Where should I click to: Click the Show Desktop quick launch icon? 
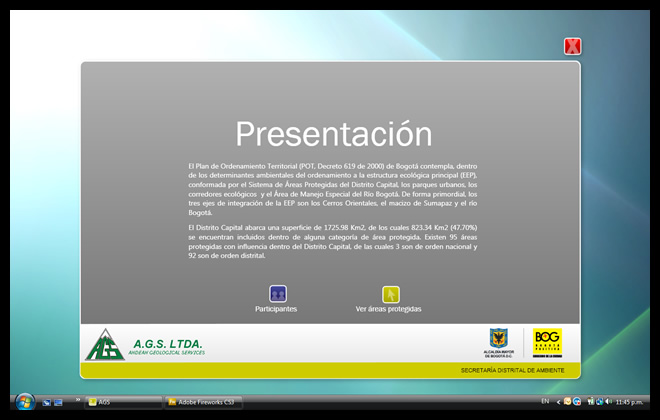(x=46, y=402)
